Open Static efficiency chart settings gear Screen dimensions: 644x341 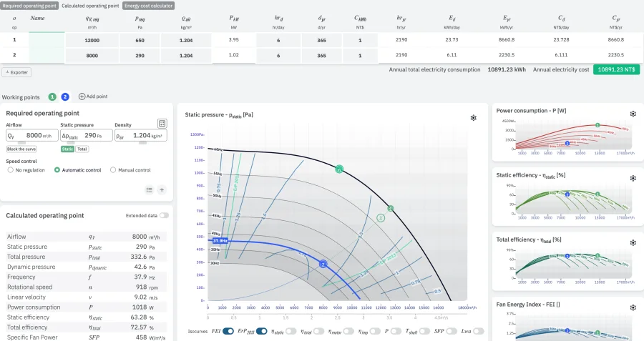point(633,178)
